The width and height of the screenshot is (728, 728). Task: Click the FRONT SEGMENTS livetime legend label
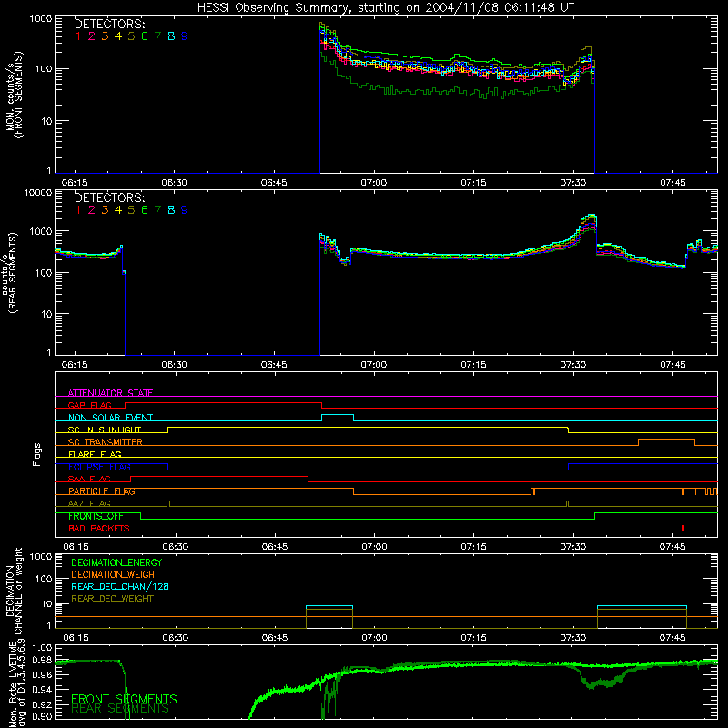coord(124,699)
